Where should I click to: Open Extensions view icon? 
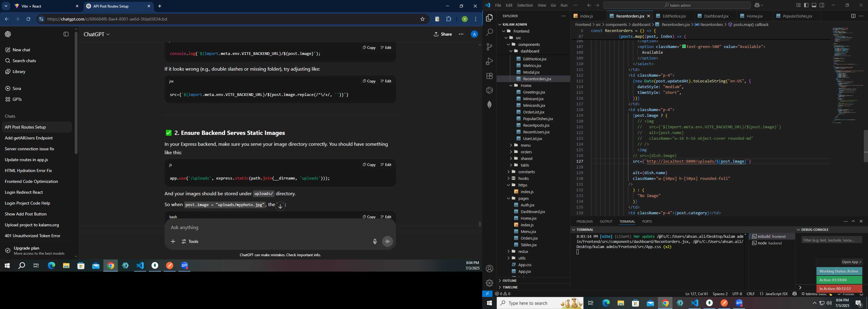pos(489,76)
